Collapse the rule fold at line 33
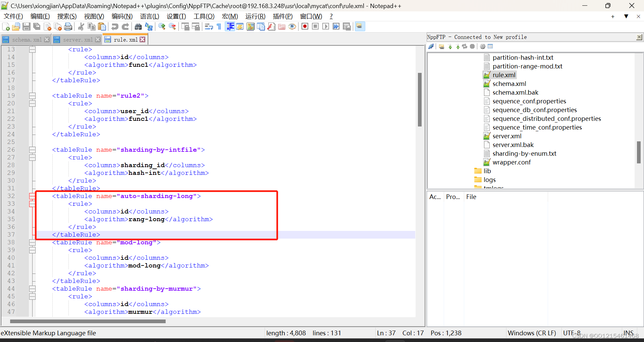Screen dimensions: 644x342 click(x=32, y=204)
